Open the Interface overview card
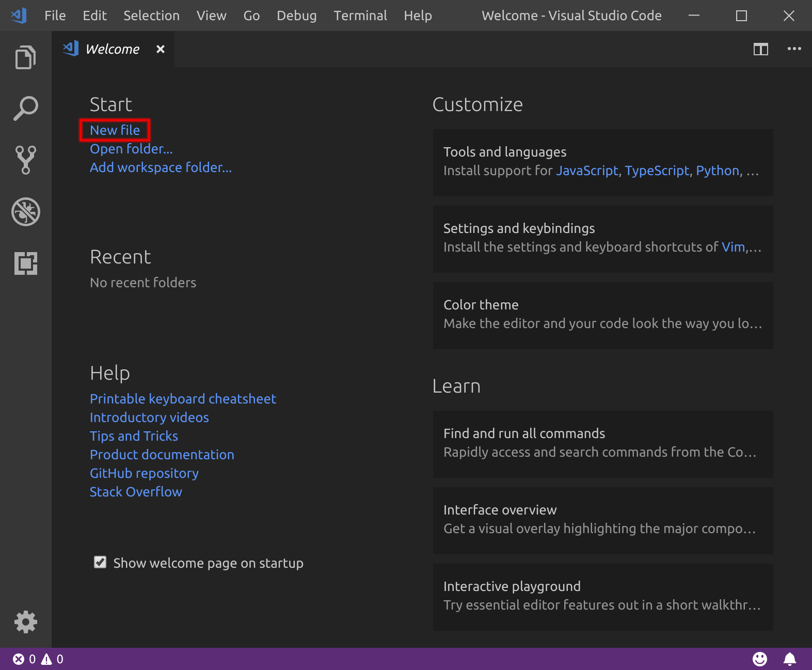 (603, 520)
